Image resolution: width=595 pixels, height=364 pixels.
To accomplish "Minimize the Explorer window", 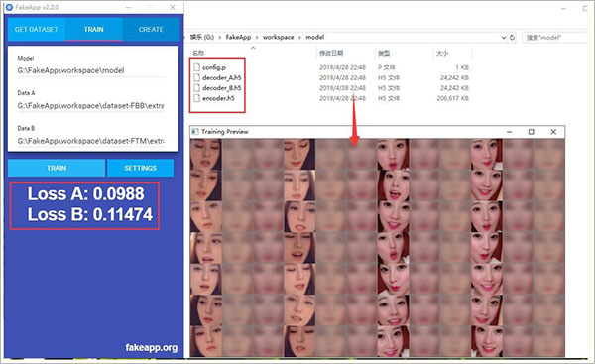I will (x=564, y=8).
